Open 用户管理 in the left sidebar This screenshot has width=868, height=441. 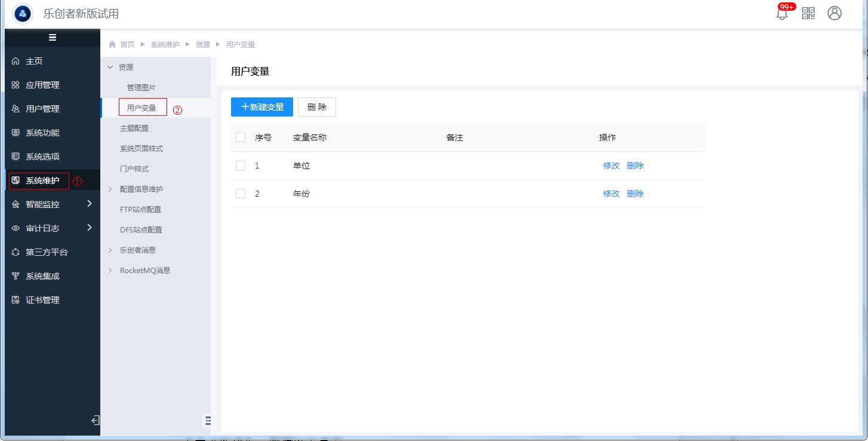[x=42, y=109]
